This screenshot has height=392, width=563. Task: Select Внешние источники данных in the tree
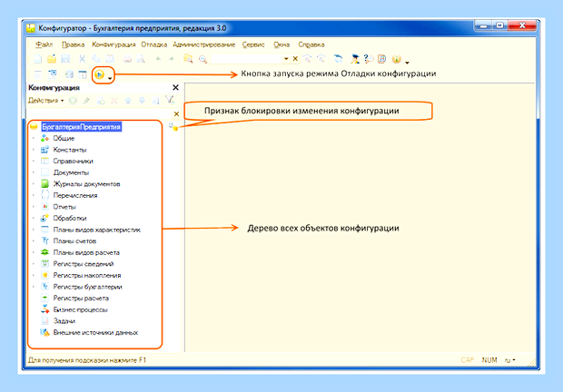click(x=95, y=332)
